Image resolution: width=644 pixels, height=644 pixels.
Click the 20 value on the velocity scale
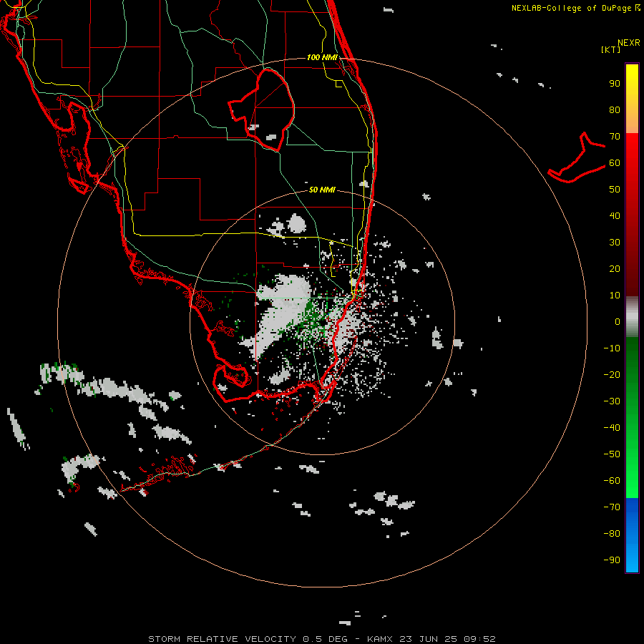(x=615, y=269)
